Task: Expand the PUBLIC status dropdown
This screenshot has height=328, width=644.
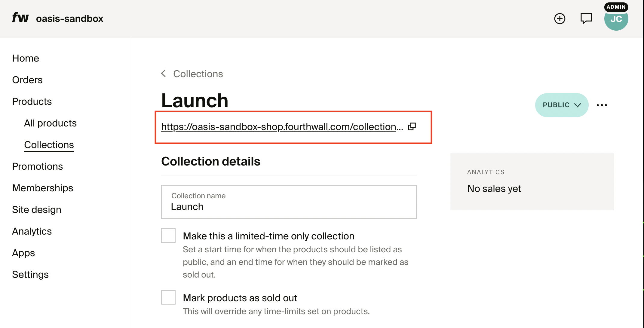Action: pyautogui.click(x=562, y=105)
